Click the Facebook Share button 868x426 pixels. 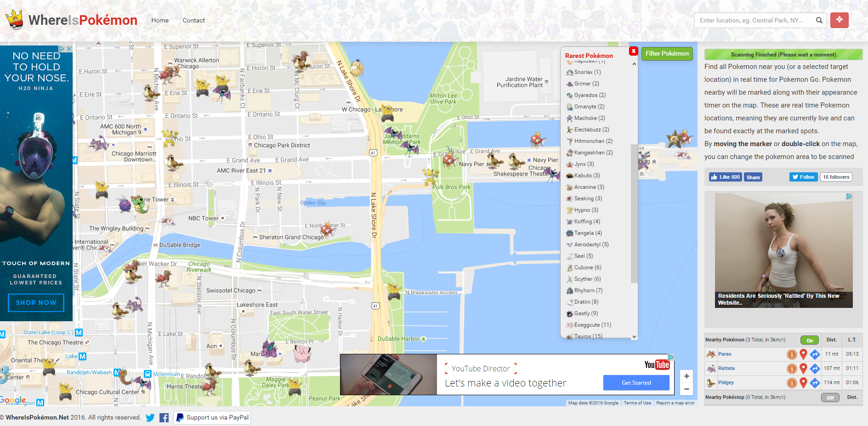[753, 177]
